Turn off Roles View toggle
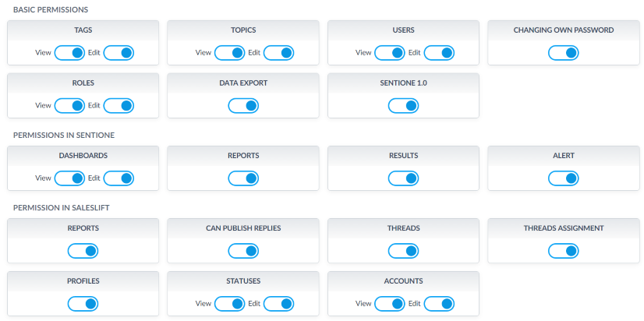Image resolution: width=644 pixels, height=321 pixels. (x=69, y=106)
